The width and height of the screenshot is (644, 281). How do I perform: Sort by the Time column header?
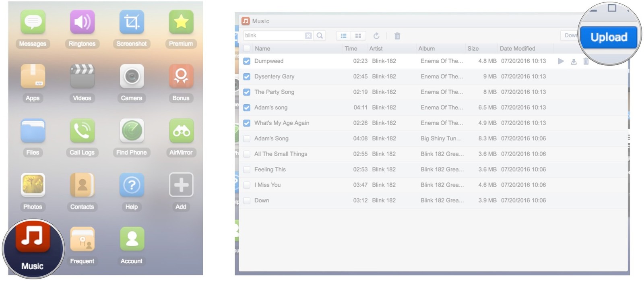pyautogui.click(x=351, y=48)
